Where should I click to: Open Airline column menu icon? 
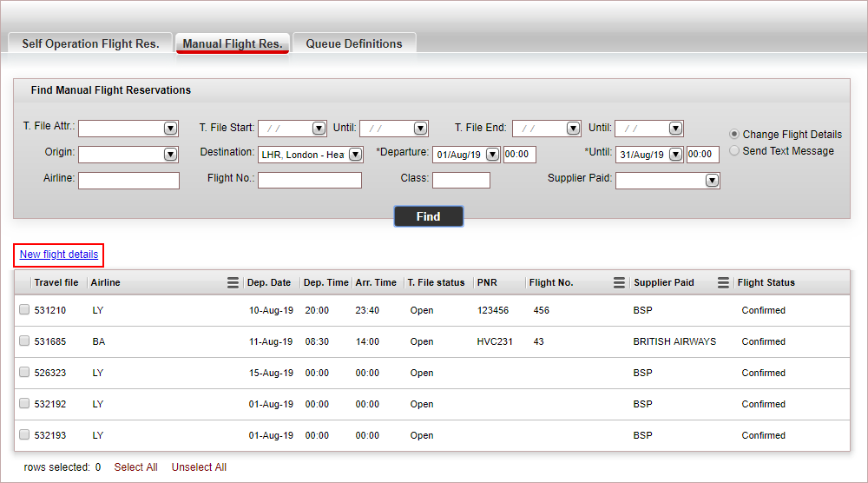click(x=233, y=282)
